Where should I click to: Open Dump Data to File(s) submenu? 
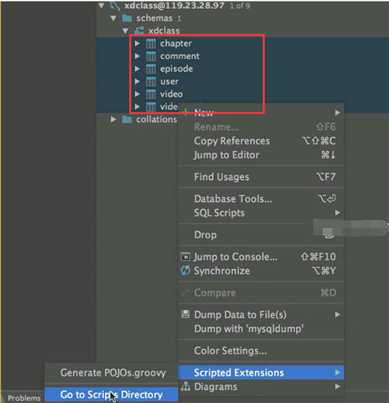[260, 315]
